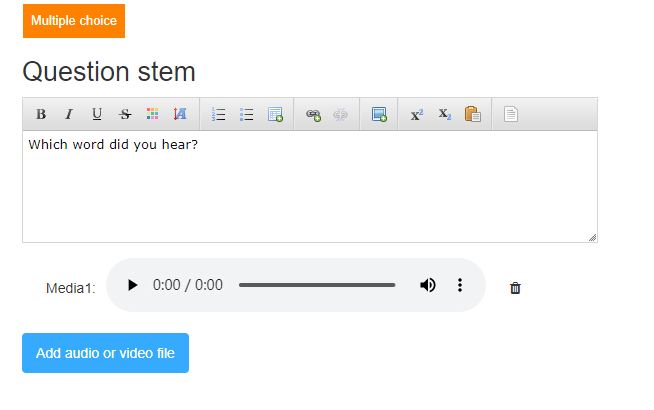The height and width of the screenshot is (410, 654).
Task: Insert a bulleted list
Action: tap(247, 114)
